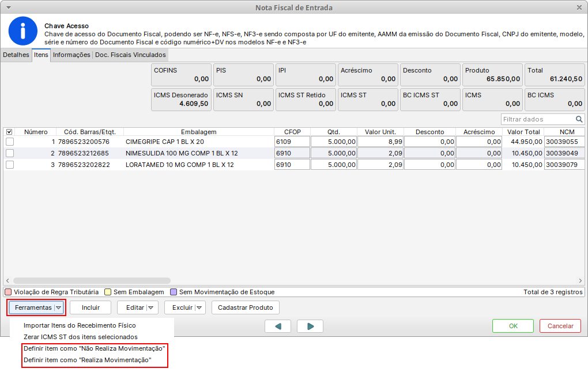
Task: Switch to the Detalhes tab
Action: pos(16,55)
